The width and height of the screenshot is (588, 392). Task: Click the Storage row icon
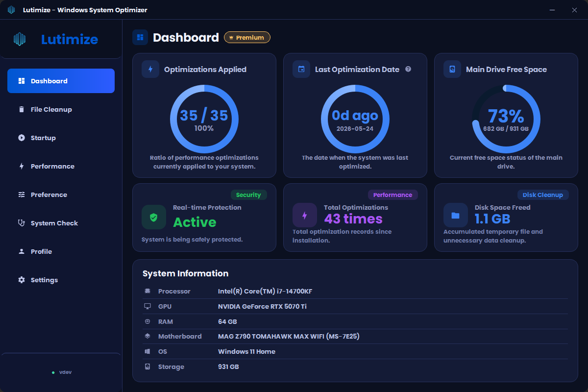147,367
